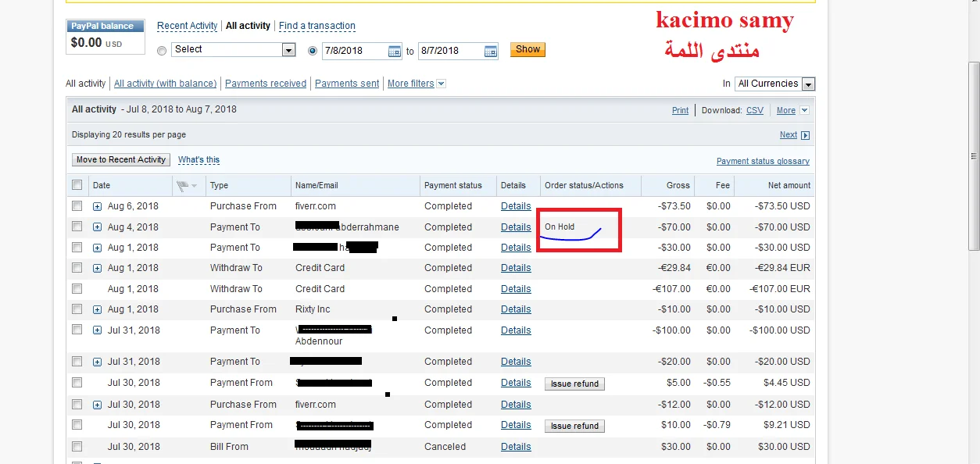
Task: Open the start date calendar picker icon
Action: pyautogui.click(x=395, y=52)
